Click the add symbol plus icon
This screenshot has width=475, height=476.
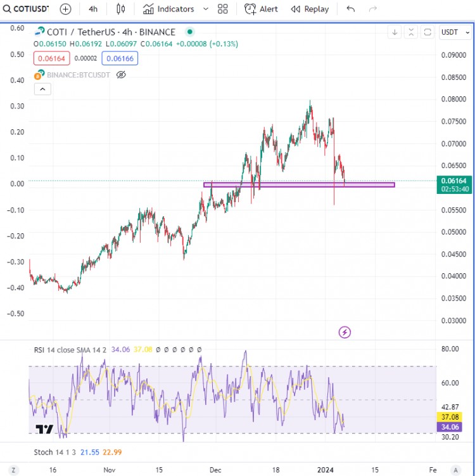[x=66, y=10]
